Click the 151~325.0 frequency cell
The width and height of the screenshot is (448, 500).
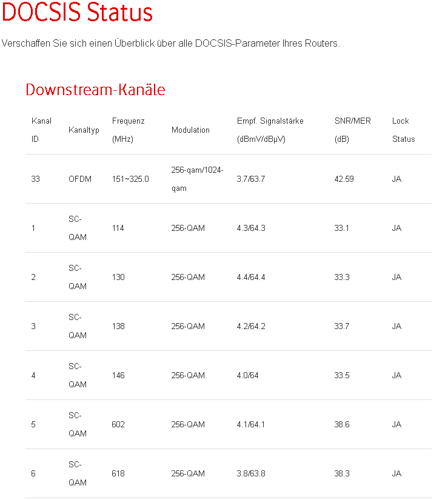click(x=130, y=179)
